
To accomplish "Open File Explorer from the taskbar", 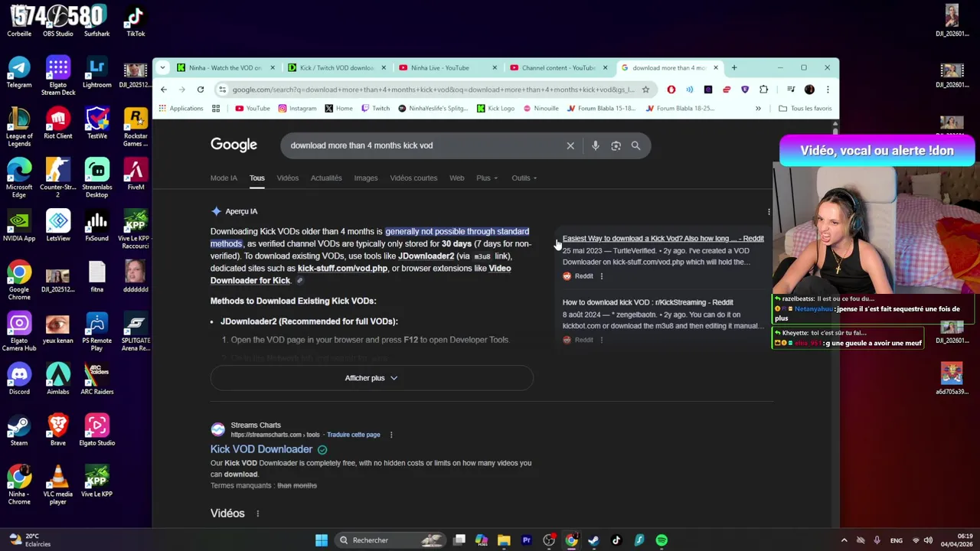I will point(504,540).
